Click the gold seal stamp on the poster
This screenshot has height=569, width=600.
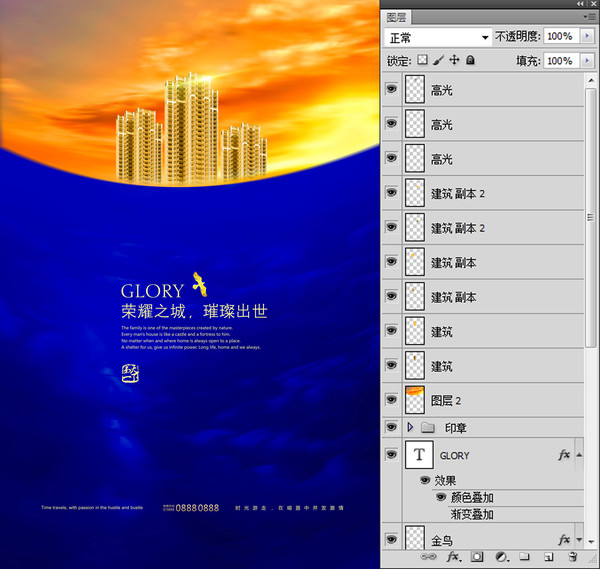point(130,373)
